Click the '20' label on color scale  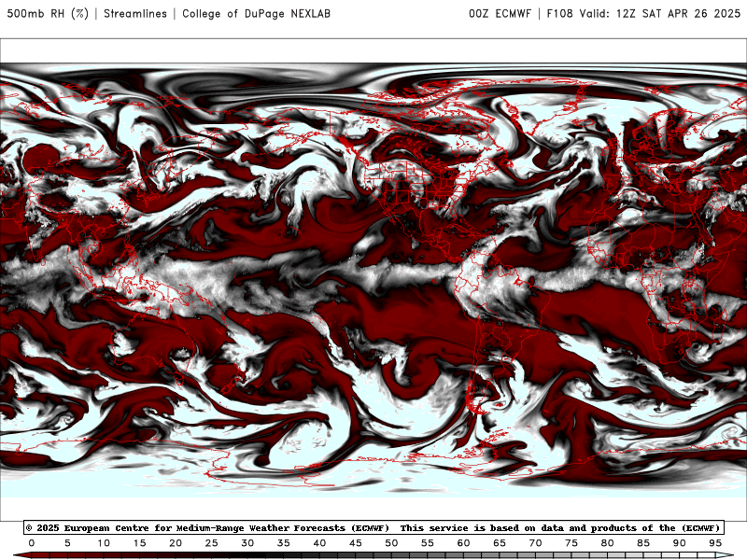(176, 543)
